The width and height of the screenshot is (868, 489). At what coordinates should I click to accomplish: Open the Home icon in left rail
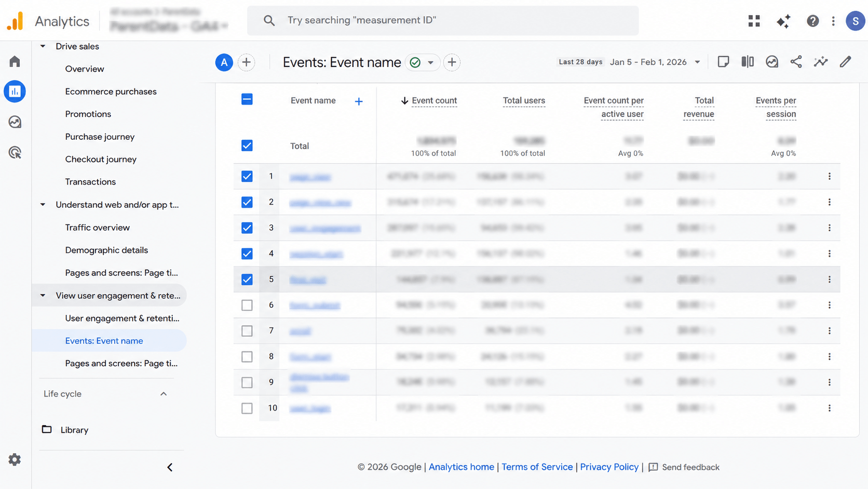[x=15, y=61]
